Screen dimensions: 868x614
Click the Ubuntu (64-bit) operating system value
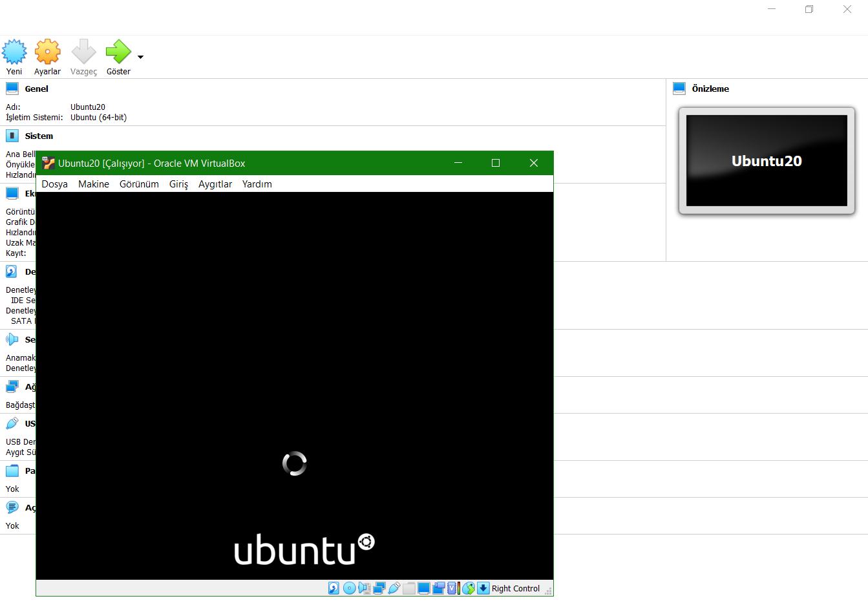pos(98,118)
